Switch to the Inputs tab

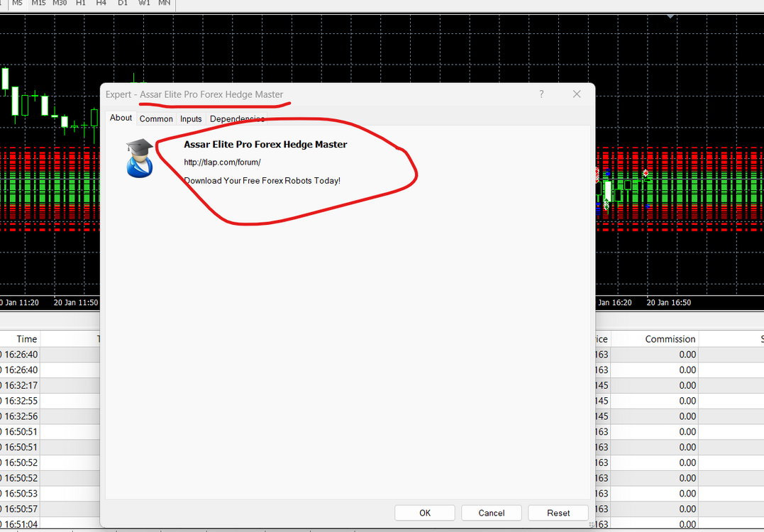point(191,119)
